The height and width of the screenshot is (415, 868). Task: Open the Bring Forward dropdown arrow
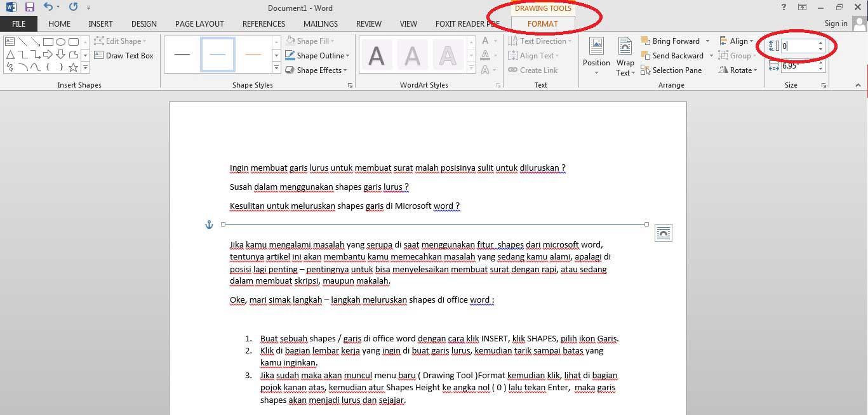pyautogui.click(x=708, y=41)
